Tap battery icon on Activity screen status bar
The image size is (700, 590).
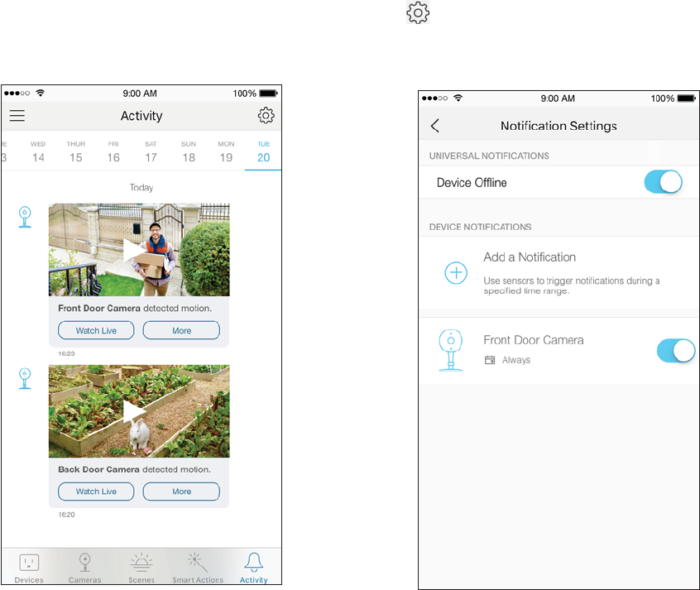pyautogui.click(x=268, y=94)
